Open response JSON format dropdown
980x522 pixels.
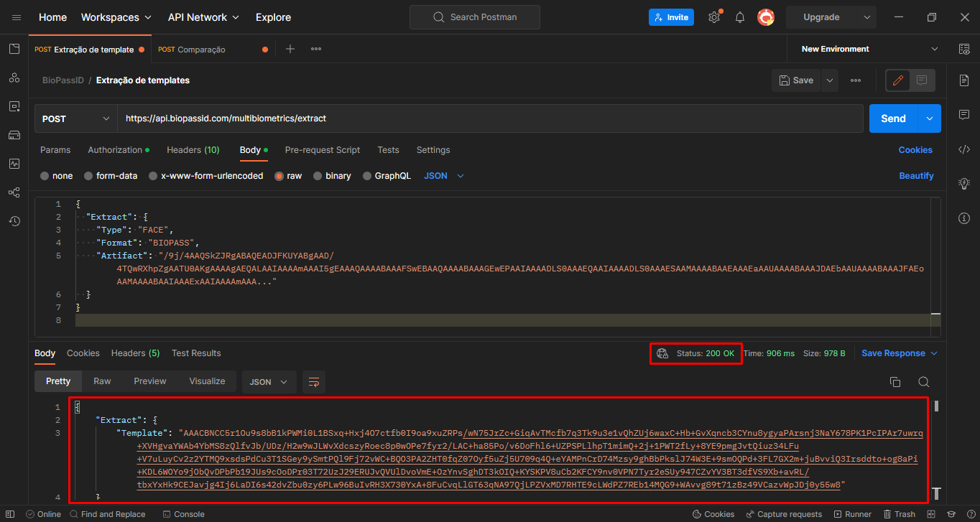pyautogui.click(x=269, y=382)
